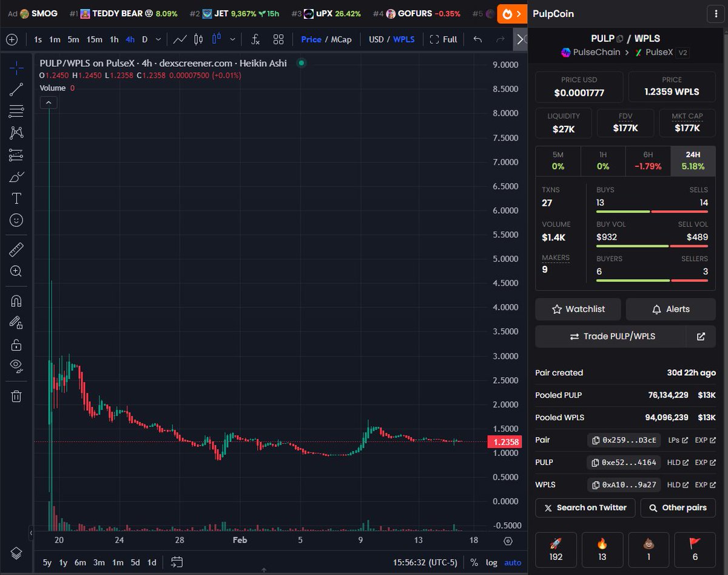Select the XABCD pattern tool

(16, 133)
